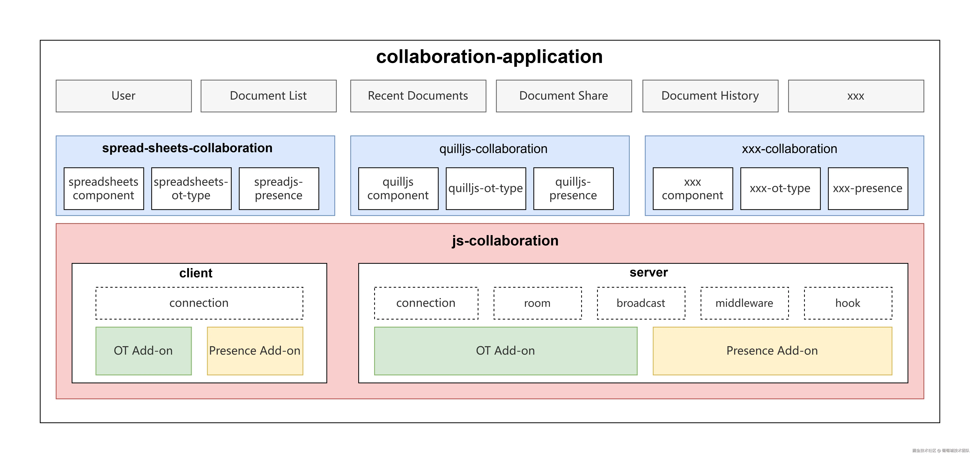Viewport: 980px width, 463px height.
Task: Select the green client OT Add-on box
Action: click(x=143, y=351)
